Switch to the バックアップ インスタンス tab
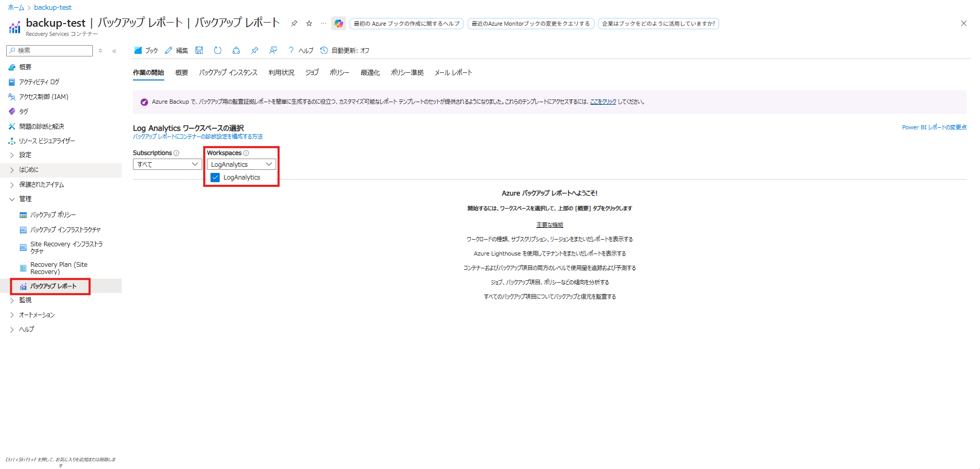The width and height of the screenshot is (980, 469). tap(228, 73)
